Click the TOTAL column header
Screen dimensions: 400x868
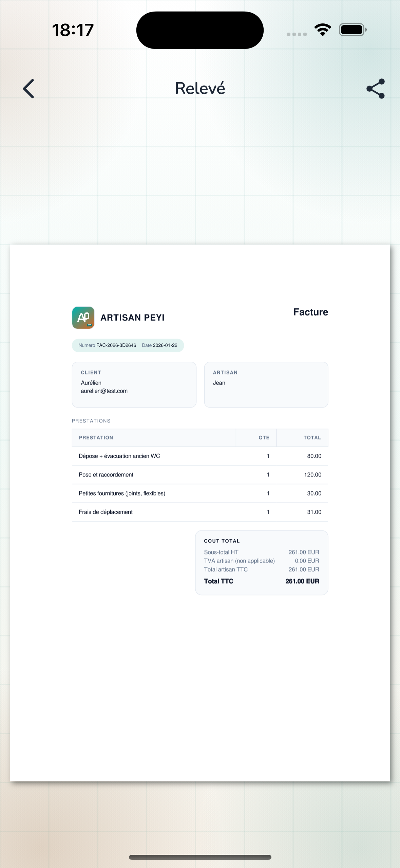(x=312, y=438)
